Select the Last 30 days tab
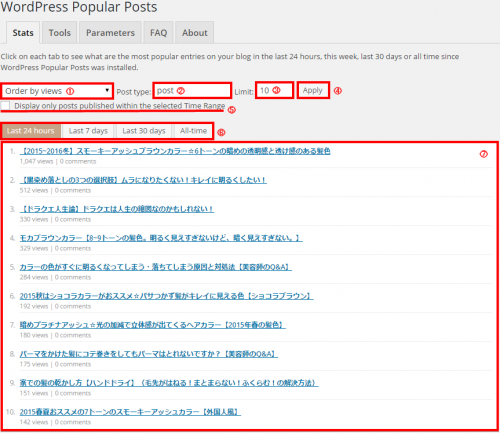The height and width of the screenshot is (433, 500). tap(144, 131)
